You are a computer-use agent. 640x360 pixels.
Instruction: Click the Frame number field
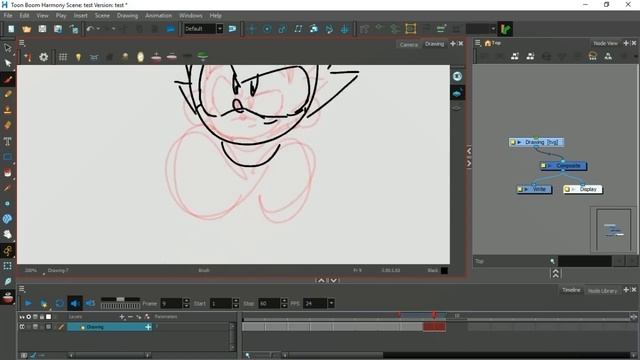171,303
